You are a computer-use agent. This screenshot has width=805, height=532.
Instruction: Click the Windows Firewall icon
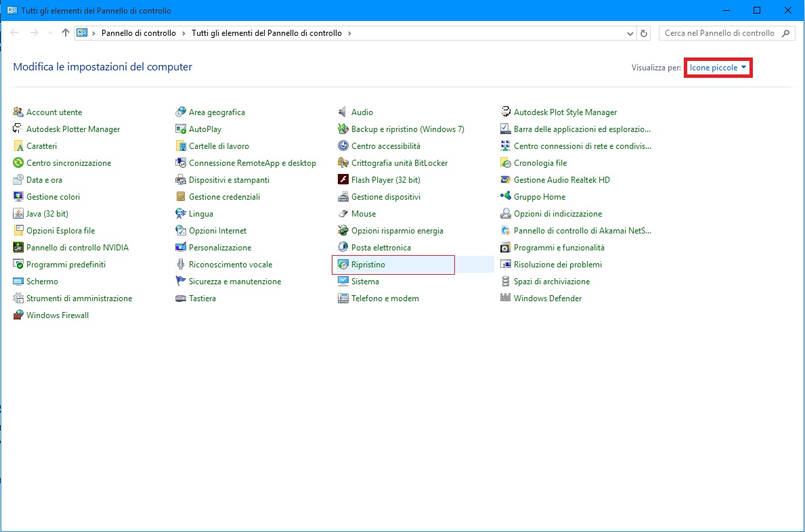coord(18,315)
